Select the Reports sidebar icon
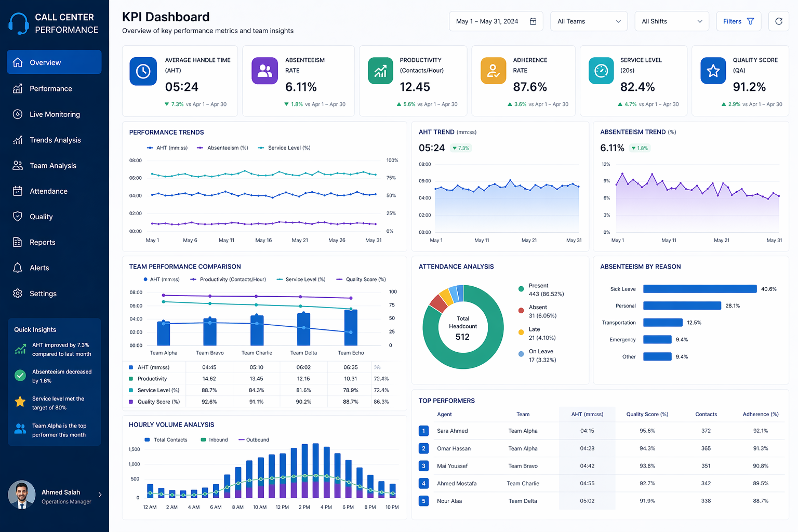 [x=17, y=242]
